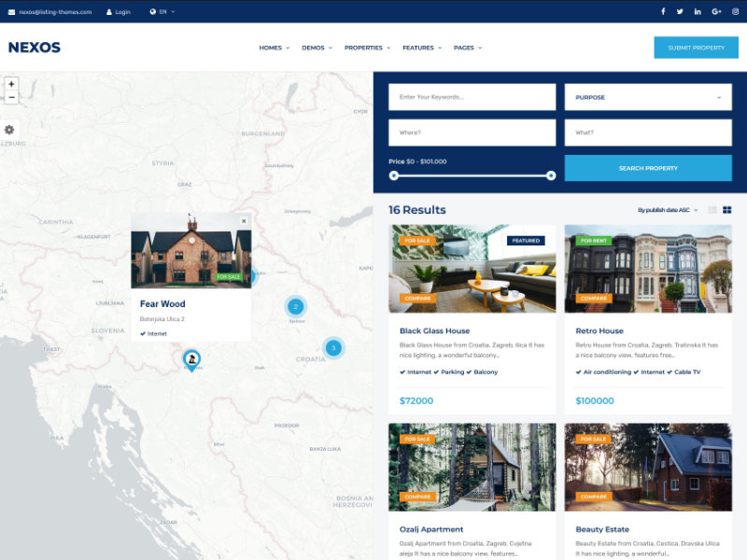The height and width of the screenshot is (560, 747).
Task: Switch to list view layout
Action: [712, 210]
